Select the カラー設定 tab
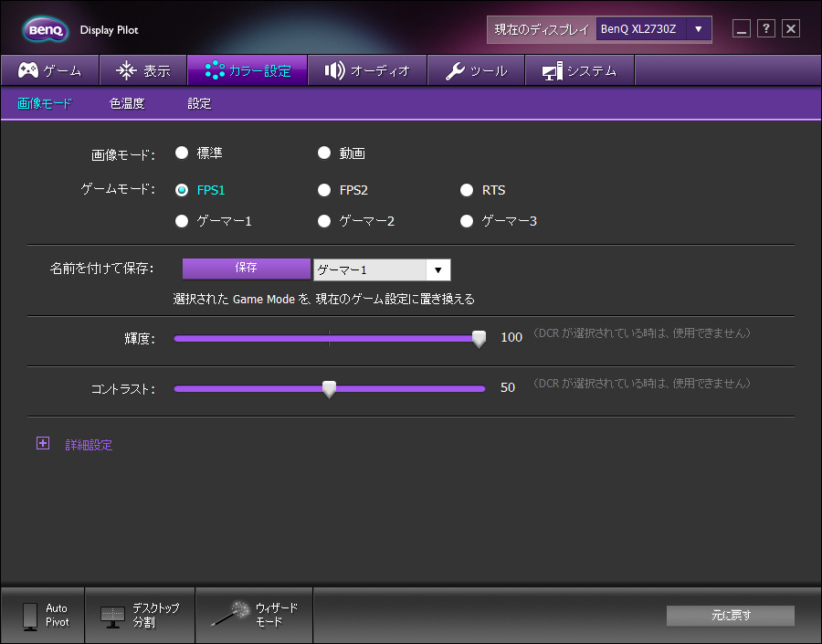The width and height of the screenshot is (822, 644). [x=248, y=70]
